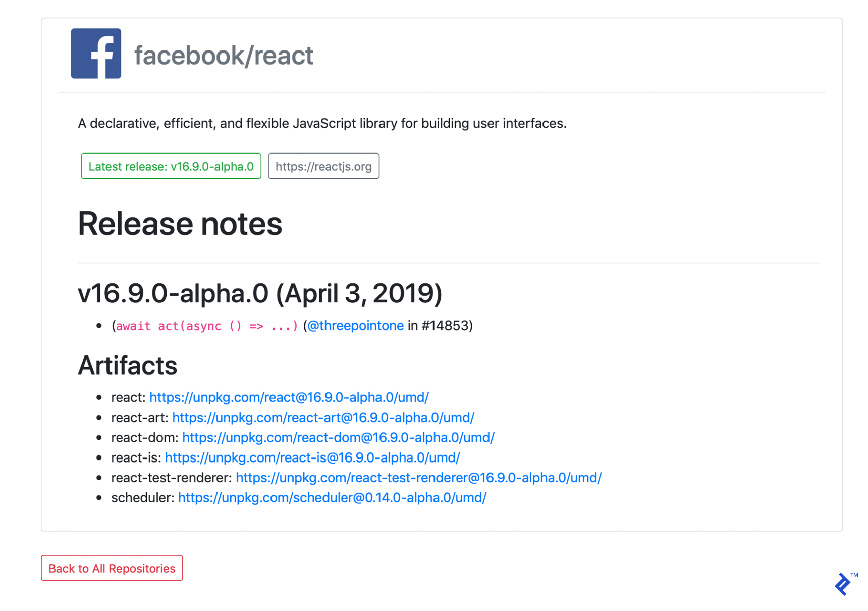This screenshot has height=611, width=868.
Task: Open the react-test-renderer artifact link
Action: tap(418, 478)
